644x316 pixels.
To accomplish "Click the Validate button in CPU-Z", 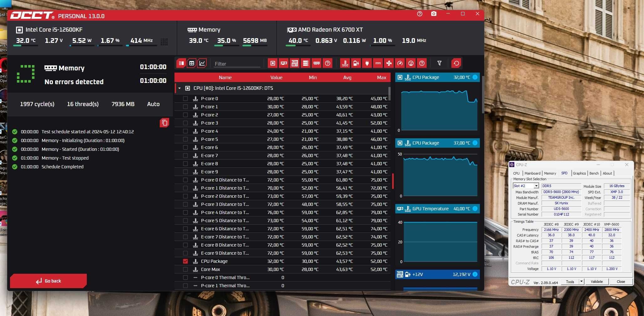I will [597, 282].
